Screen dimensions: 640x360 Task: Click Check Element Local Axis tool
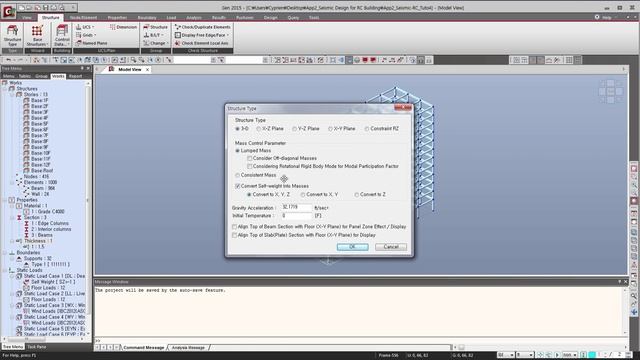201,43
